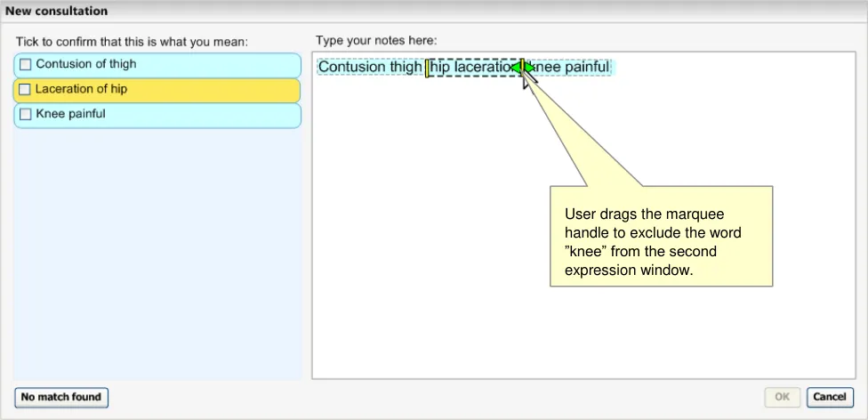Click the yellow marquee instruction callout

pyautogui.click(x=661, y=236)
